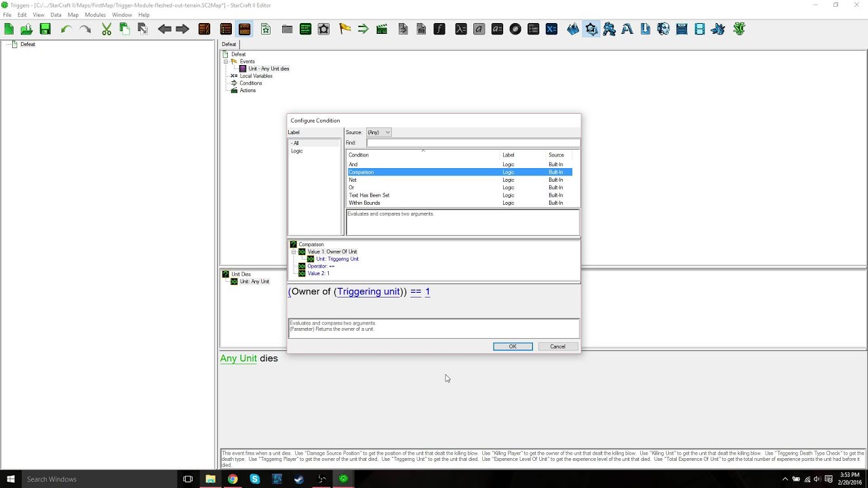Click the Undo arrow icon
Image resolution: width=868 pixels, height=488 pixels.
coord(66,29)
